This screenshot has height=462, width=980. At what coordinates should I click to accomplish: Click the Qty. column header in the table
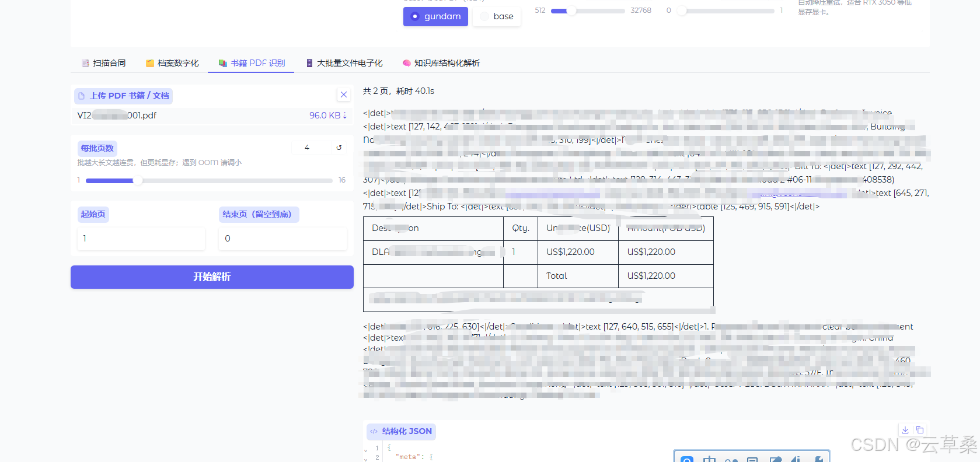tap(521, 228)
